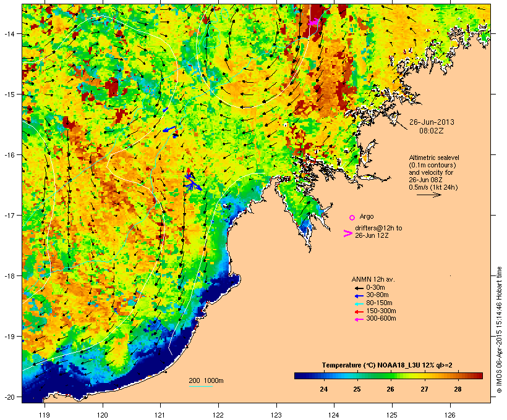Click the longitude axis label 120
The image size is (507, 420).
coord(103,415)
